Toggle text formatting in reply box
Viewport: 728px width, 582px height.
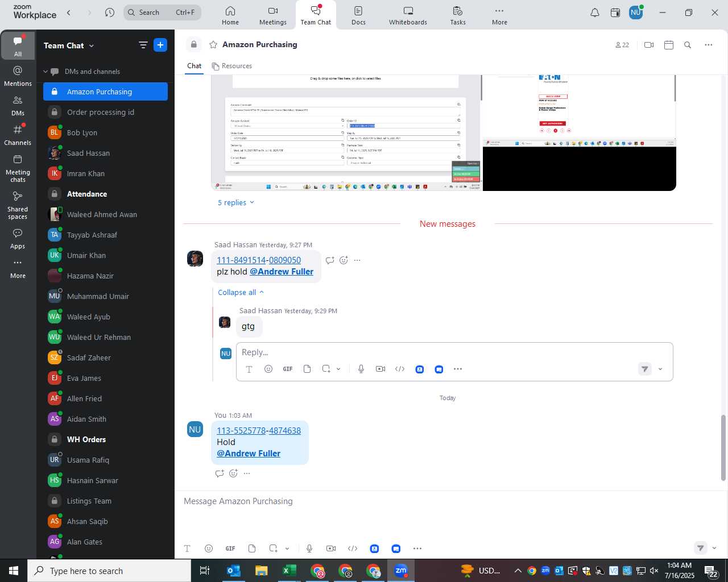(x=249, y=369)
